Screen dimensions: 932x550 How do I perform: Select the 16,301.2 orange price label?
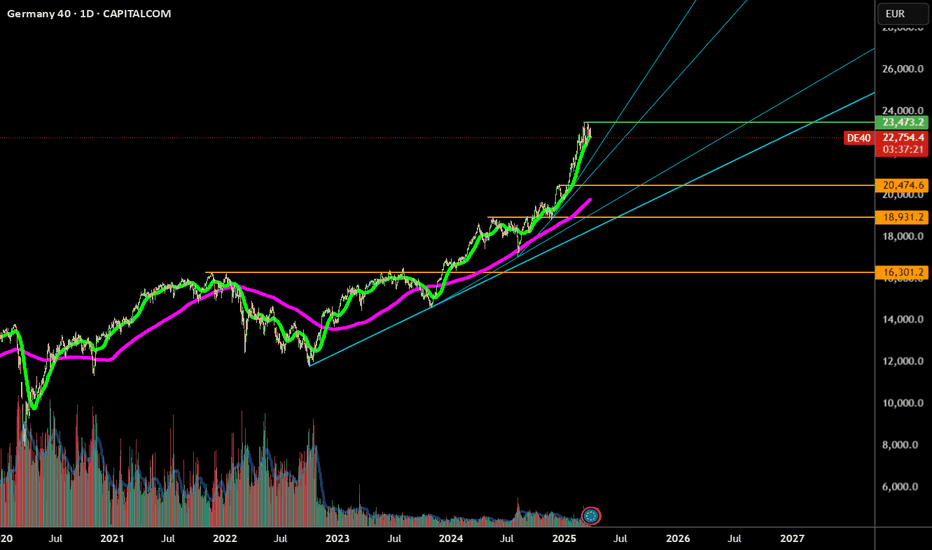tap(902, 272)
